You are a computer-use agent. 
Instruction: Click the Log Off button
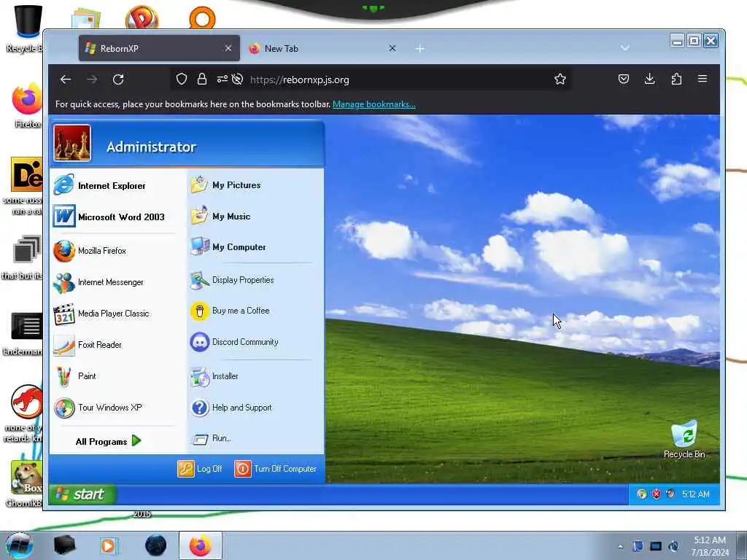[x=200, y=469]
